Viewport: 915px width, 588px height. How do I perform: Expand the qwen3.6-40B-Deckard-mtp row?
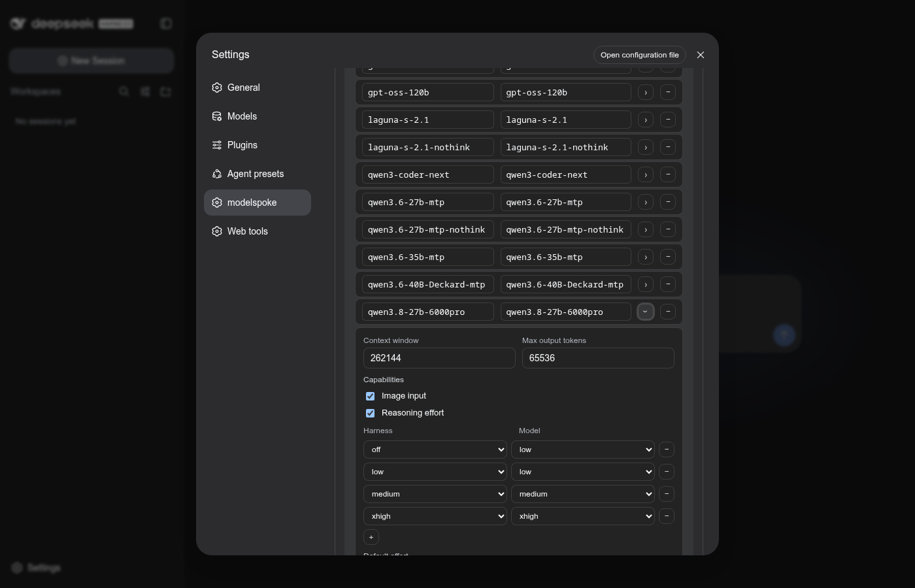coord(646,285)
